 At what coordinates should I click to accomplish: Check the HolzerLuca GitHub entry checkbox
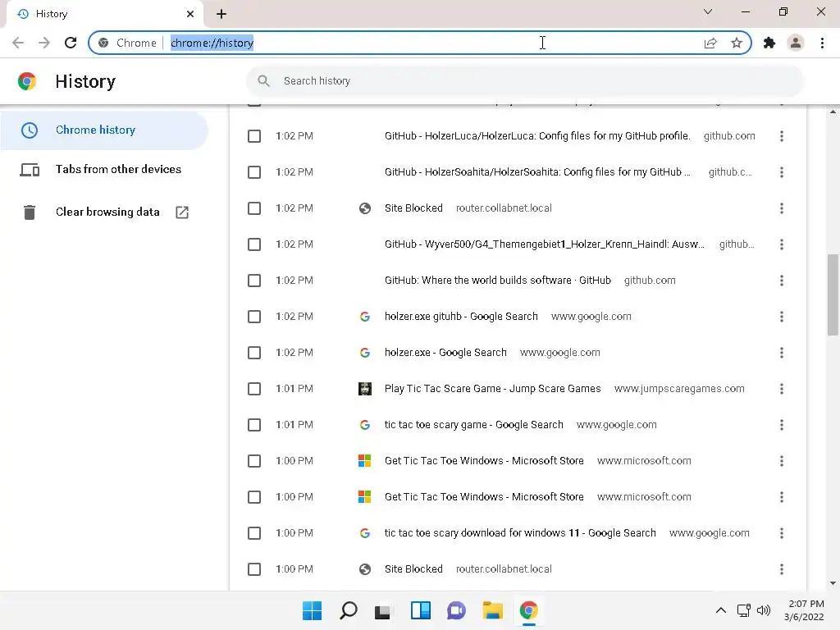[254, 136]
